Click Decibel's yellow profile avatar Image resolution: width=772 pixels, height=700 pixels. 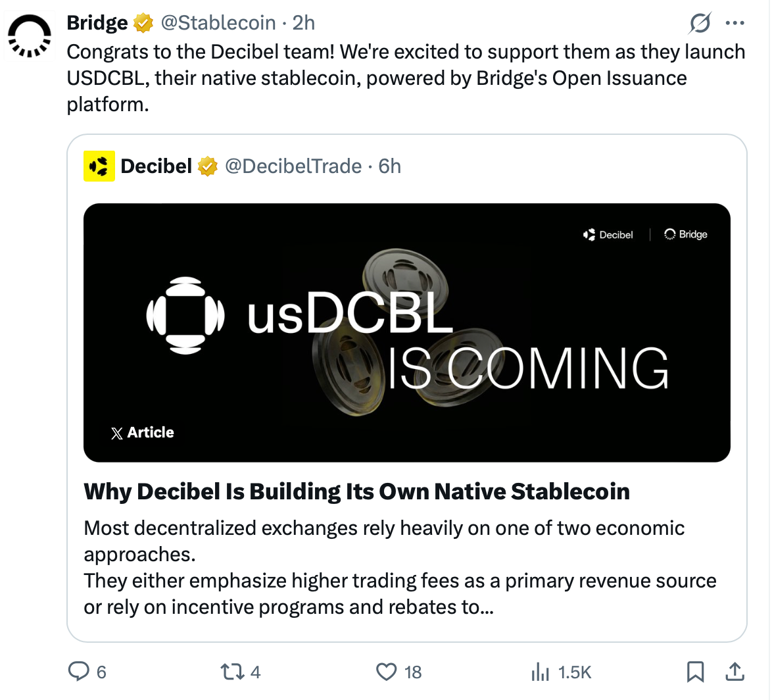click(x=99, y=166)
